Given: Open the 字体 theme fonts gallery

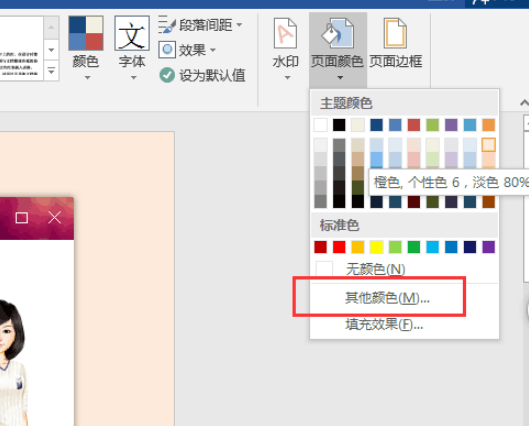Looking at the screenshot, I should click(x=132, y=47).
